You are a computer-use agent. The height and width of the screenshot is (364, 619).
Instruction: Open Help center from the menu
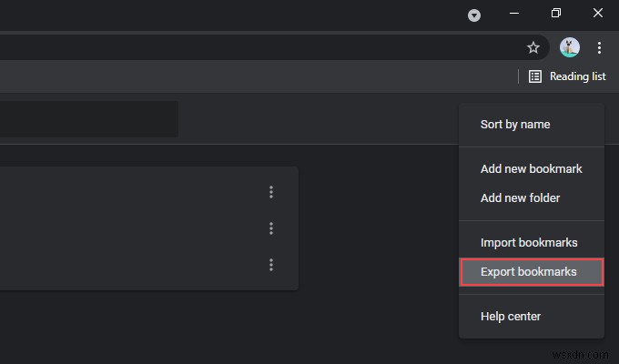[x=511, y=317]
